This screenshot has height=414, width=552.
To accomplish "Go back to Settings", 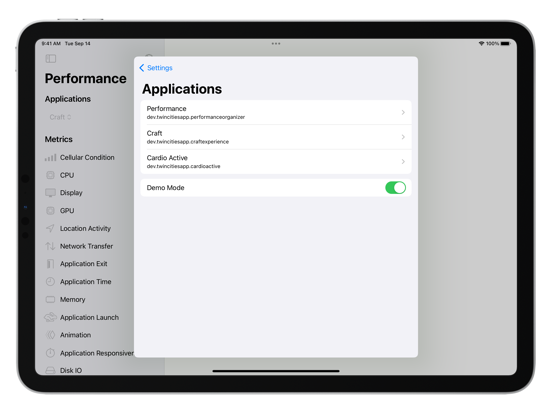I will click(156, 68).
